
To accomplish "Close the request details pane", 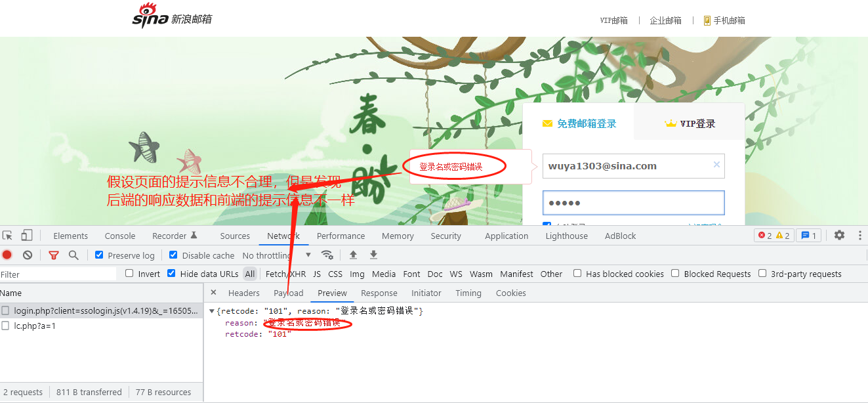I will tap(213, 293).
